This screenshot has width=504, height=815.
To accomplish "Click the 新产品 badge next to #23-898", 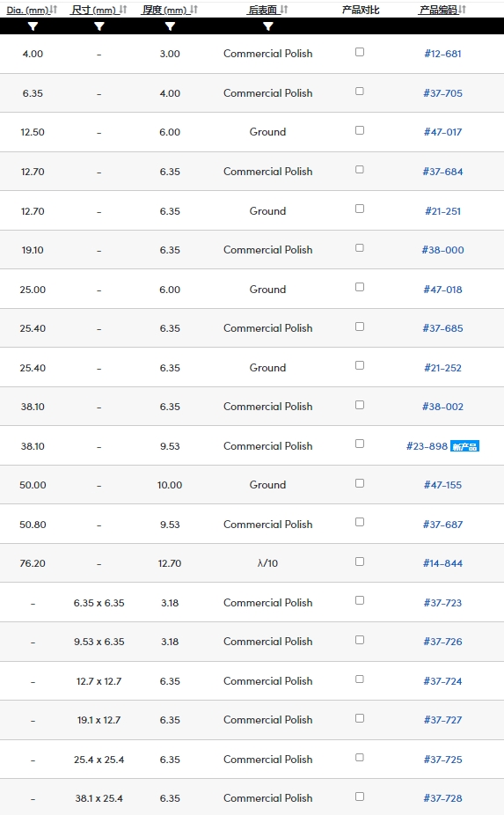I will click(464, 446).
